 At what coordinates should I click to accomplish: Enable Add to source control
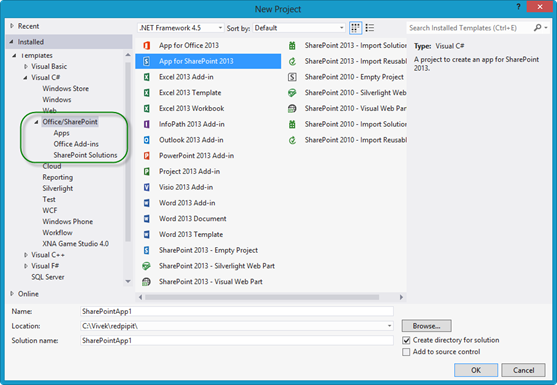[x=406, y=352]
